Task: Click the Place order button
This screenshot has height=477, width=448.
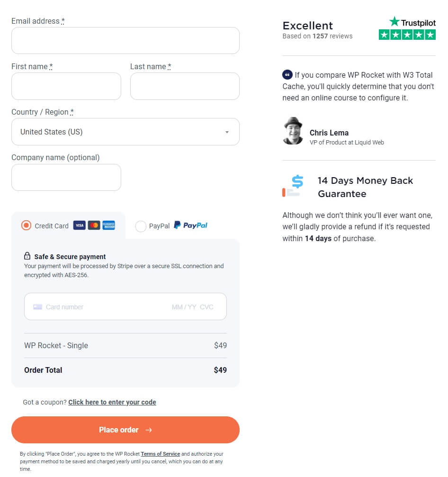Action: [x=125, y=430]
